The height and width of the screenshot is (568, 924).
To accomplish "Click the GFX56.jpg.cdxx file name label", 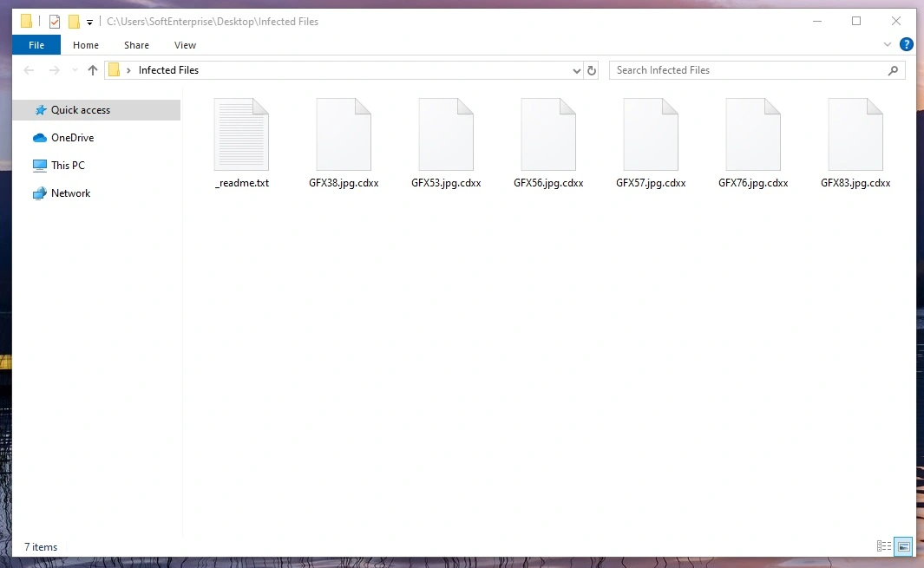I will click(548, 183).
